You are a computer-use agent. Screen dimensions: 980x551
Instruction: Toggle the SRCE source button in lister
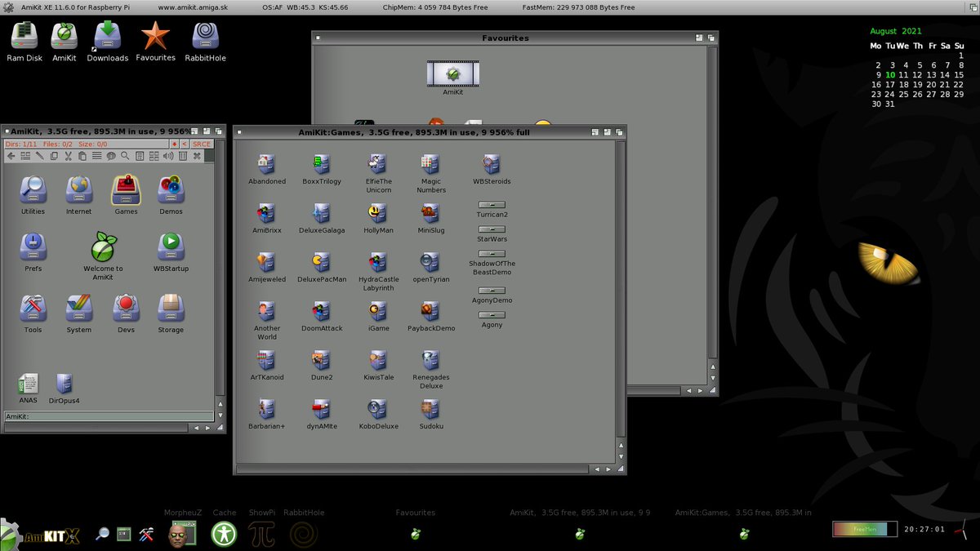pyautogui.click(x=201, y=144)
